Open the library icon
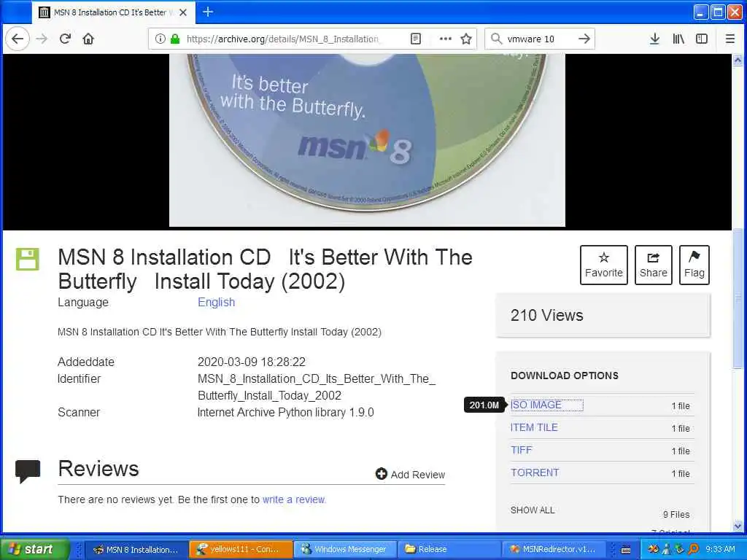Image resolution: width=747 pixels, height=560 pixels. coord(678,39)
